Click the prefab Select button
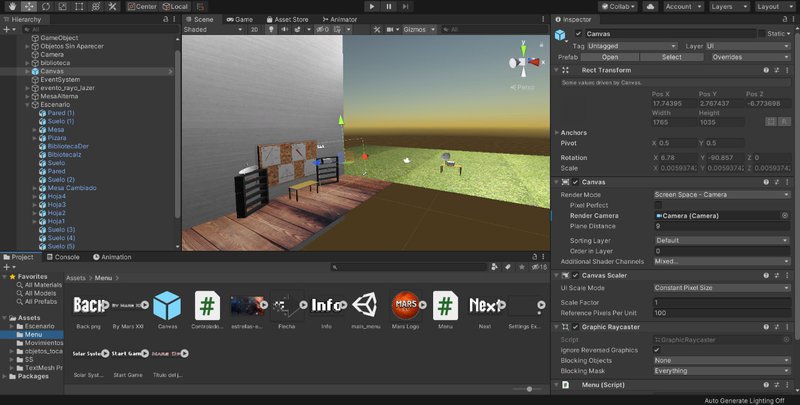The image size is (800, 405). click(x=671, y=57)
